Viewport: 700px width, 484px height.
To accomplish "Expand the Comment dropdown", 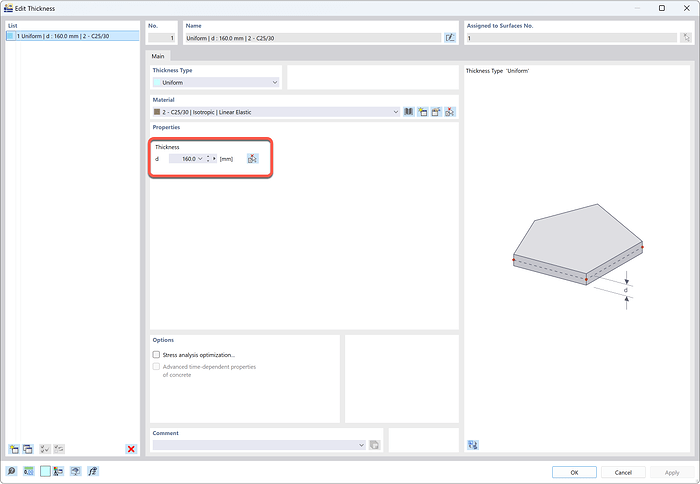I will pyautogui.click(x=362, y=445).
